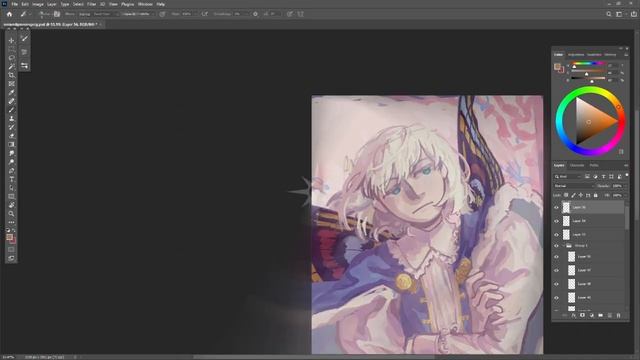Click the foreground color swatch in Color panel

557,67
